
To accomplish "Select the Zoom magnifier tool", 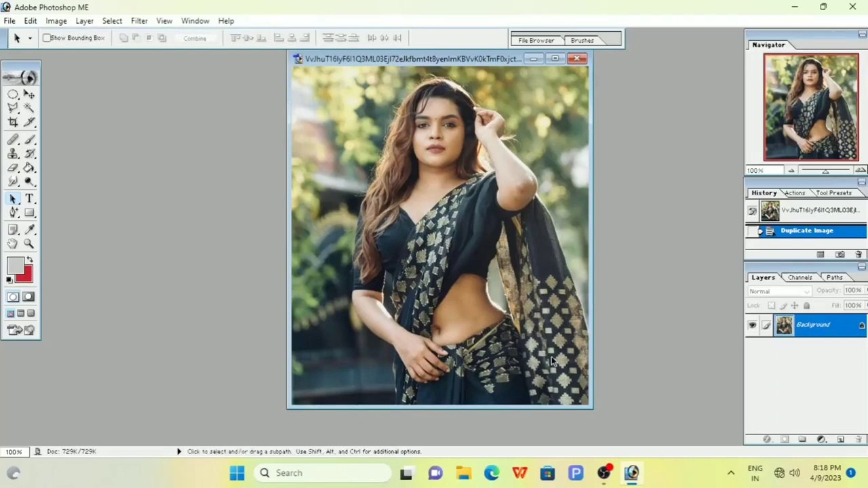I will tap(29, 244).
